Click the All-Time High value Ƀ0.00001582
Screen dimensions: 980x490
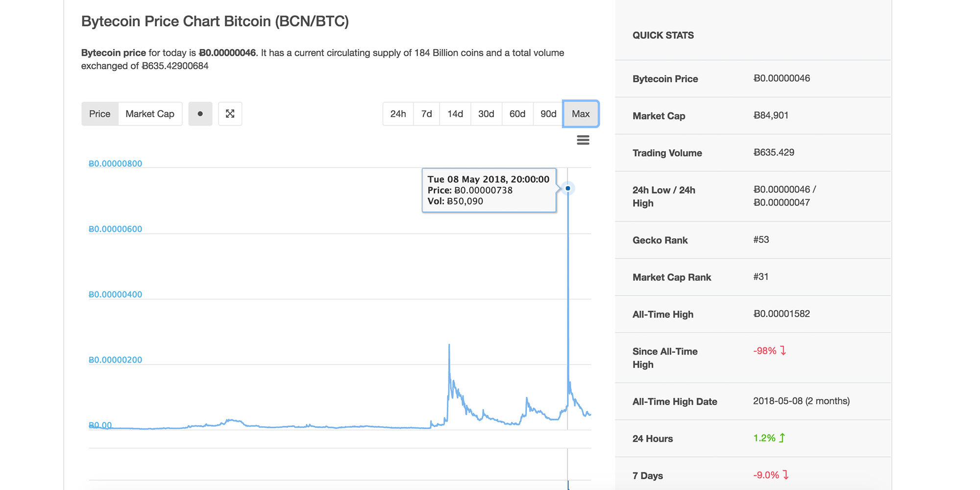pyautogui.click(x=782, y=314)
